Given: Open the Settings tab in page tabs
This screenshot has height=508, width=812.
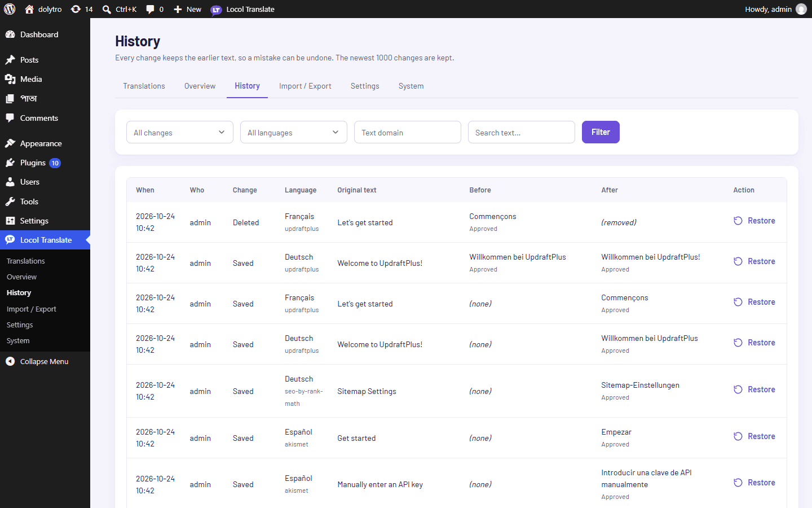Looking at the screenshot, I should click(x=365, y=86).
